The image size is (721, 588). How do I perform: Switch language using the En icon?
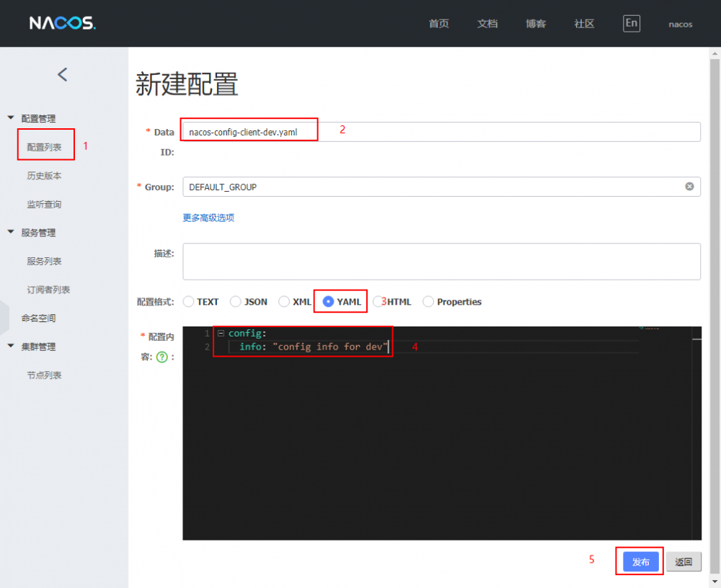point(631,23)
